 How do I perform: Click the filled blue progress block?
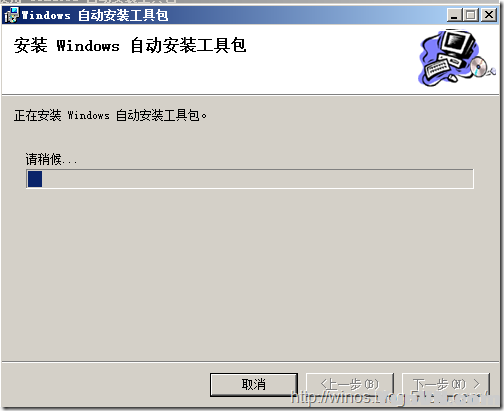click(x=35, y=179)
